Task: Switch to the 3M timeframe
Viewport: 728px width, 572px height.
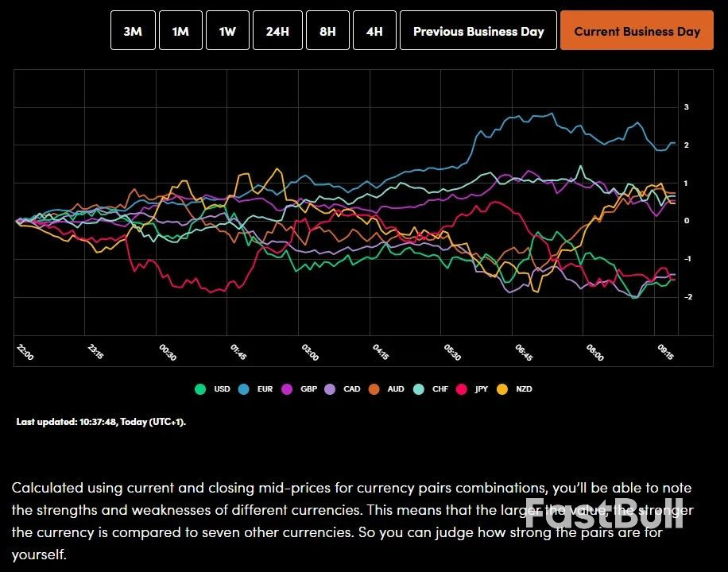Action: coord(133,31)
